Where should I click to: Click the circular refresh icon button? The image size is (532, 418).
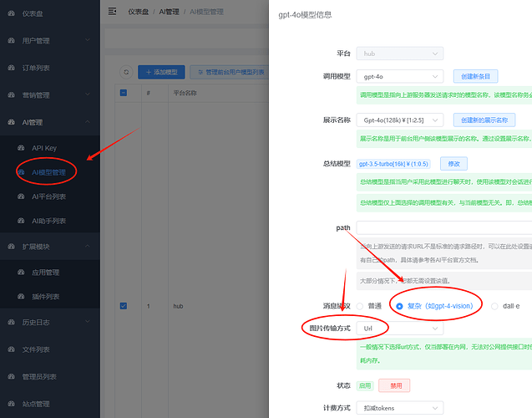tap(126, 72)
